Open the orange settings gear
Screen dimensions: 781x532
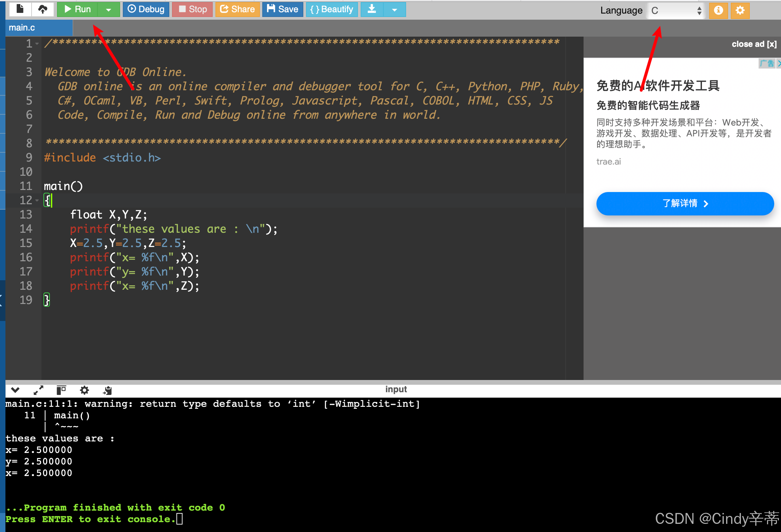point(740,10)
